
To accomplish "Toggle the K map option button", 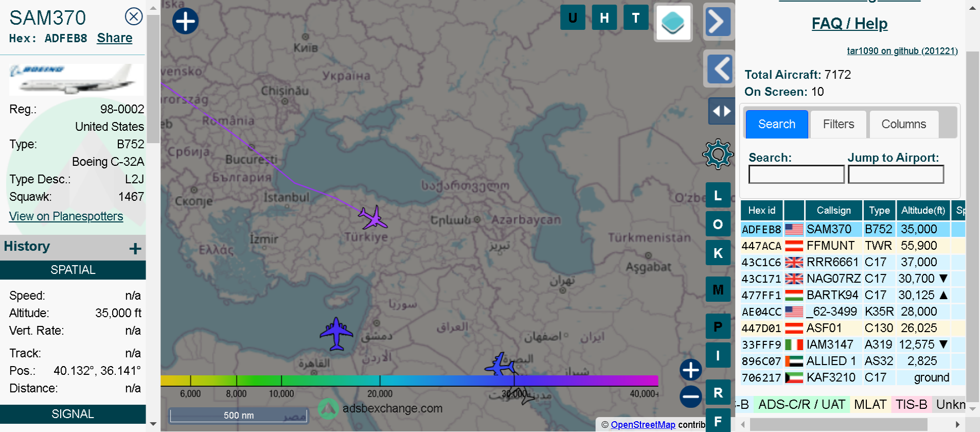I will pyautogui.click(x=718, y=253).
